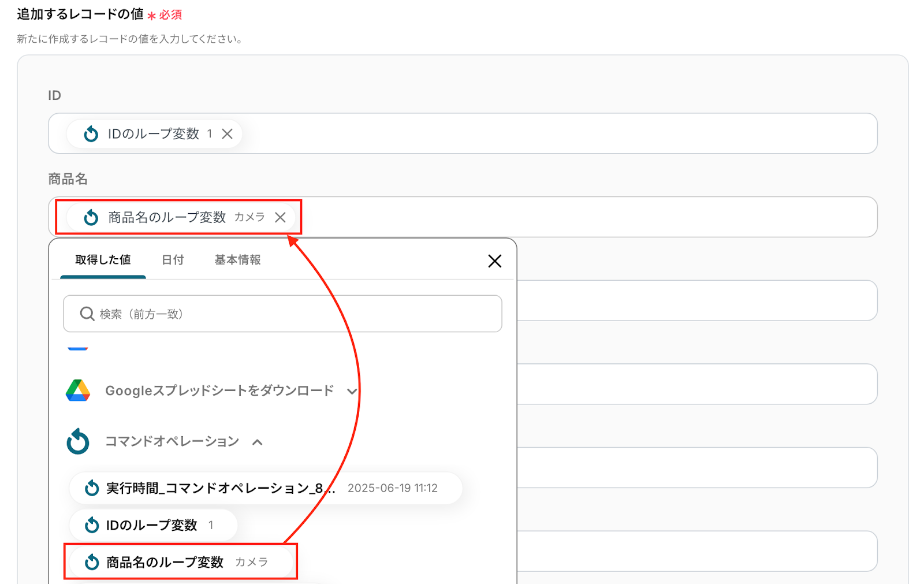Click the Google Drive icon
Viewport: 924px width, 584px height.
click(x=78, y=390)
